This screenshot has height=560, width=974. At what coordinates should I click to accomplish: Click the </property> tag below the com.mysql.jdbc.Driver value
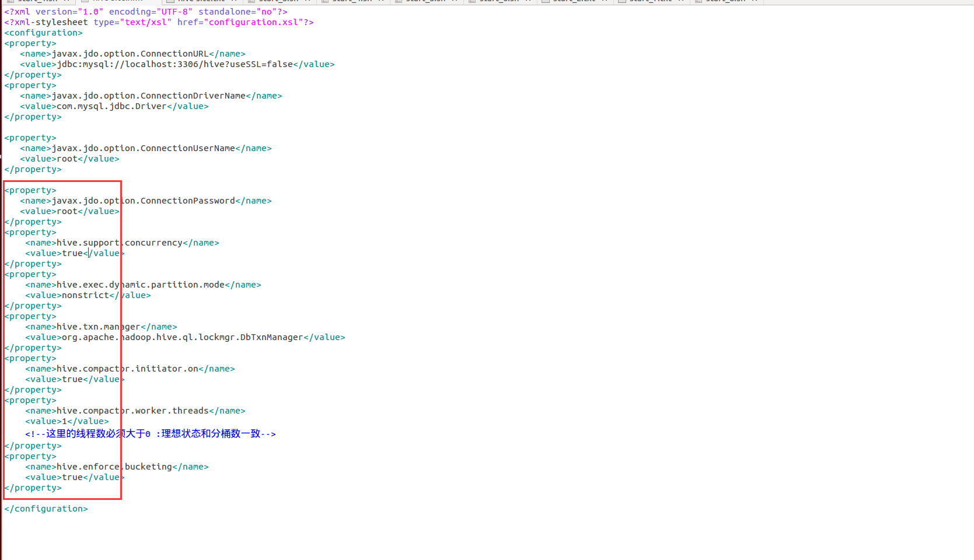[33, 117]
